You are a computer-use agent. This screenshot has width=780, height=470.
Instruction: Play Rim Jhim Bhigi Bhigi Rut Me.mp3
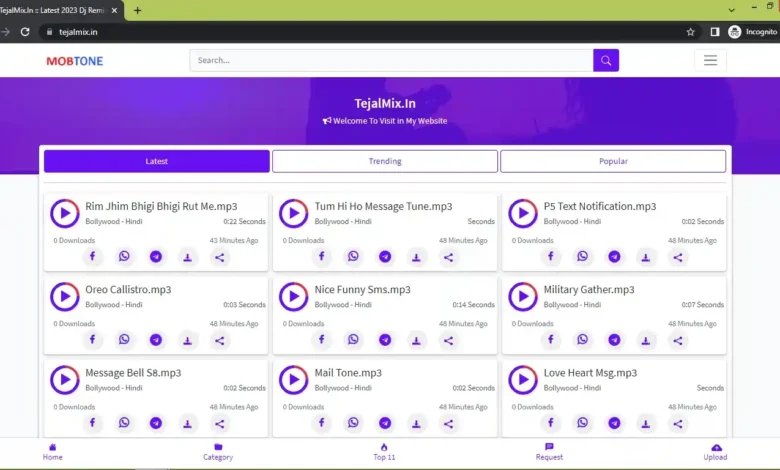tap(65, 213)
